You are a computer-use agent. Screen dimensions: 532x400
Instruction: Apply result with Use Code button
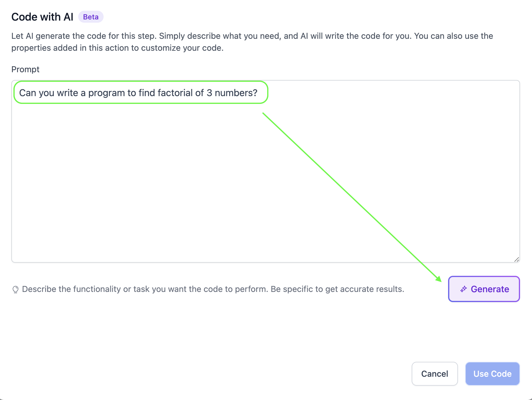[493, 374]
